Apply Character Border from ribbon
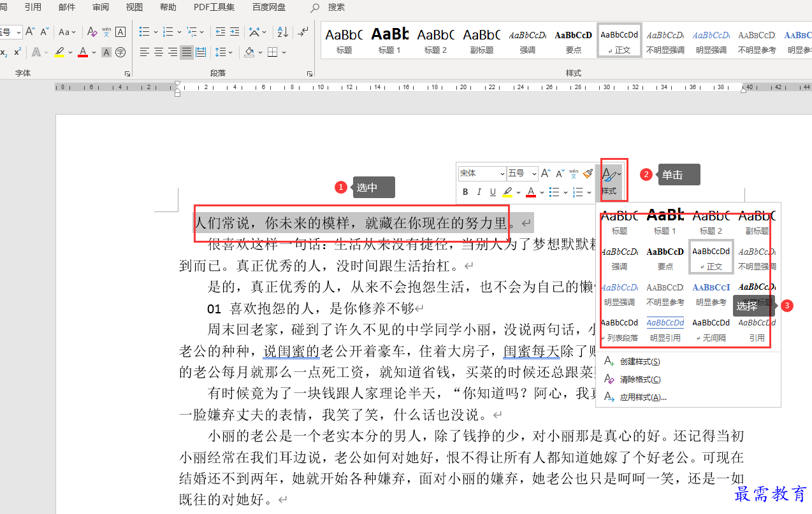Viewport: 812px width, 514px height. click(x=120, y=32)
